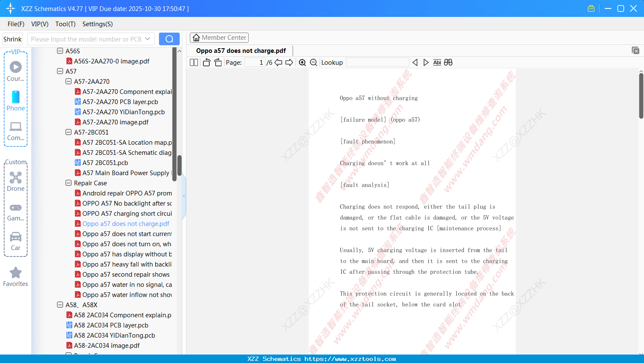644x363 pixels.
Task: Collapse the left panel splitter handle
Action: point(184,196)
